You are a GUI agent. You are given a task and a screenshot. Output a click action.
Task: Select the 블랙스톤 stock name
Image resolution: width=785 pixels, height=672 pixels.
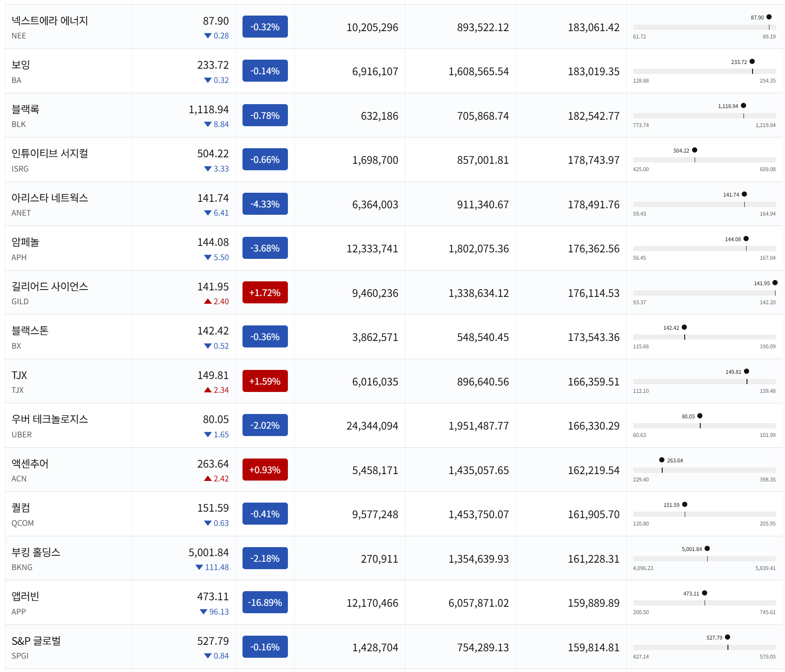[x=30, y=331]
